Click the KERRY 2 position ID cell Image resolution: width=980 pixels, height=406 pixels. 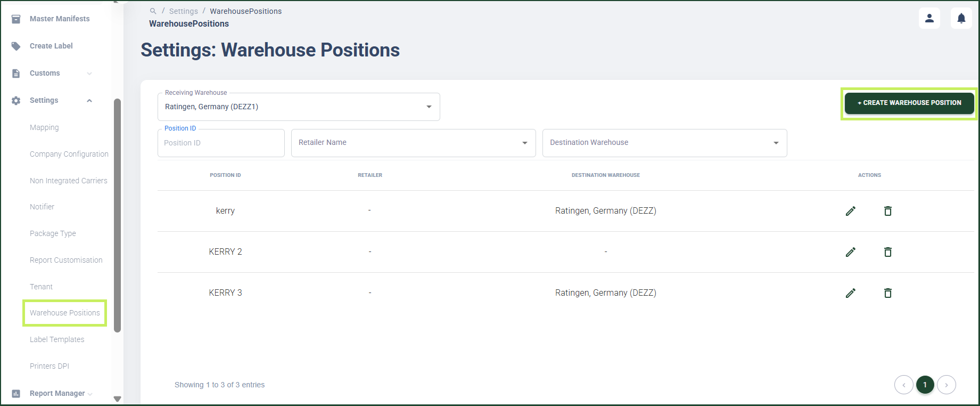(x=225, y=252)
